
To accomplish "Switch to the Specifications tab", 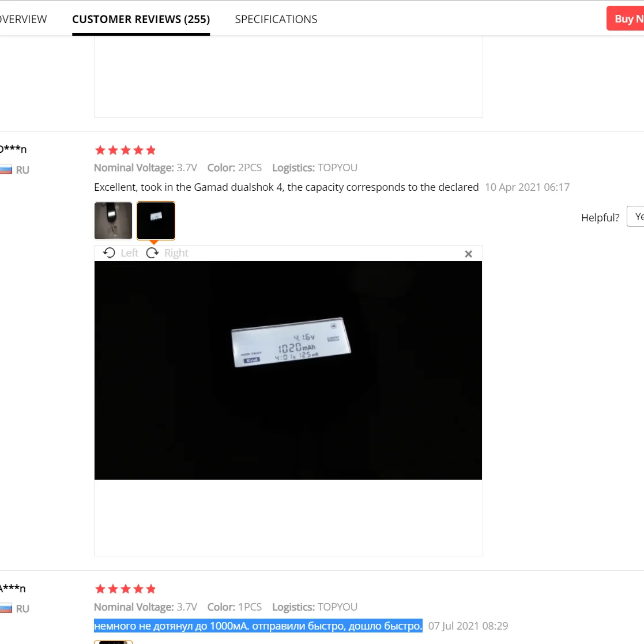I will tap(276, 19).
